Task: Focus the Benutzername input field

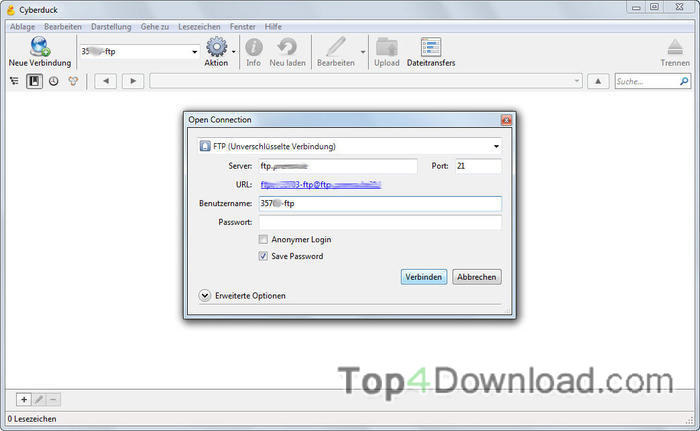Action: (380, 204)
